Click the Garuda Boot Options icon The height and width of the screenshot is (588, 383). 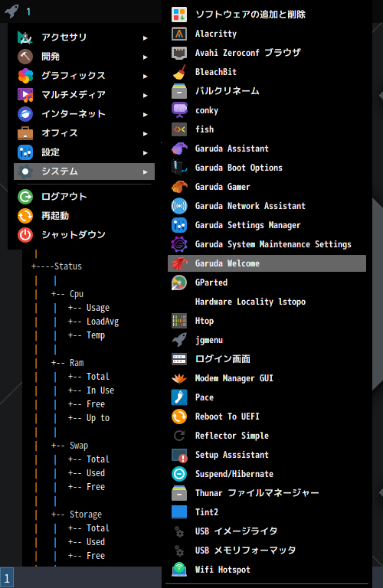point(179,168)
